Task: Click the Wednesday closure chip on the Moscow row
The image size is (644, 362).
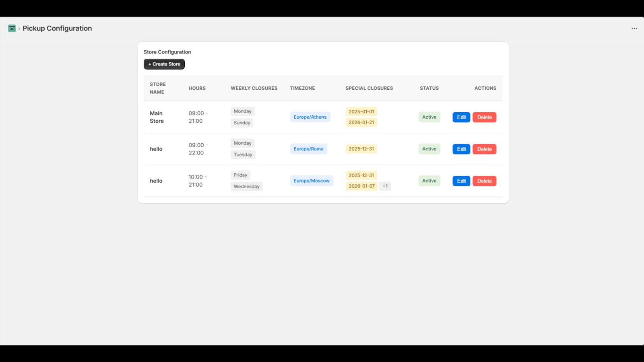Action: coord(246,186)
